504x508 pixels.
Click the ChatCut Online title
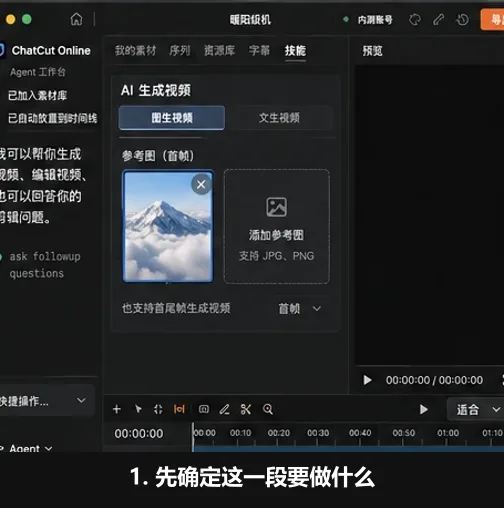[51, 51]
